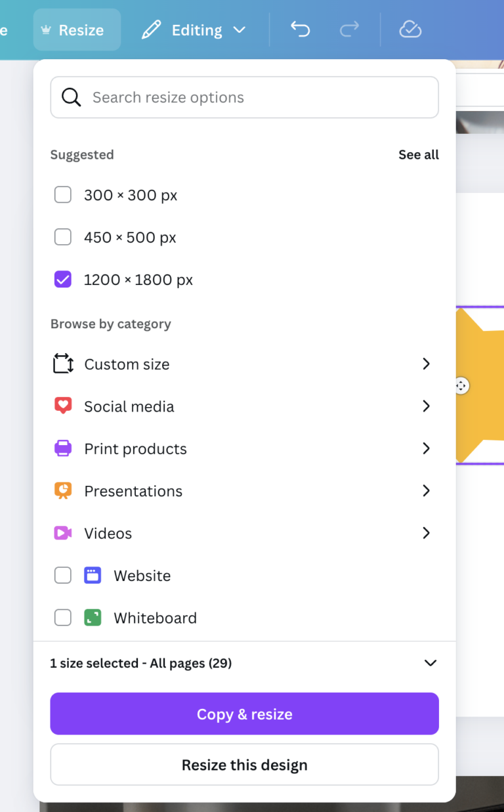Click the Resize this design button

point(244,765)
